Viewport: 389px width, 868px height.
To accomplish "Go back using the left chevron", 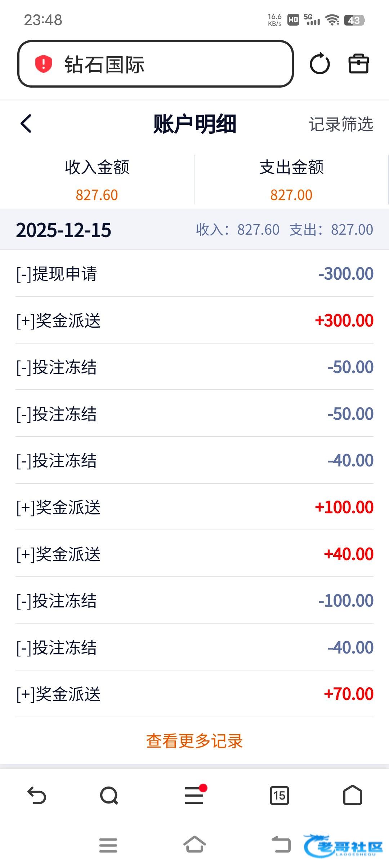I will [26, 124].
